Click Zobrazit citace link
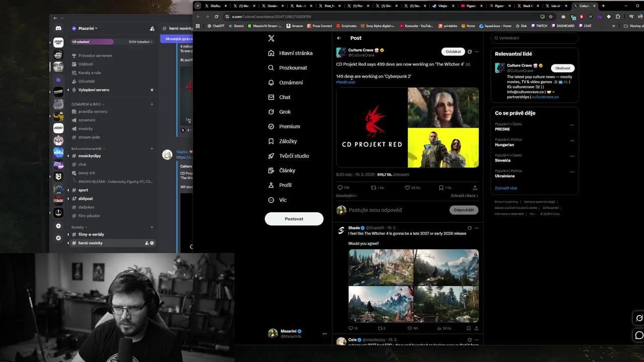This screenshot has height=362, width=644. 464,196
